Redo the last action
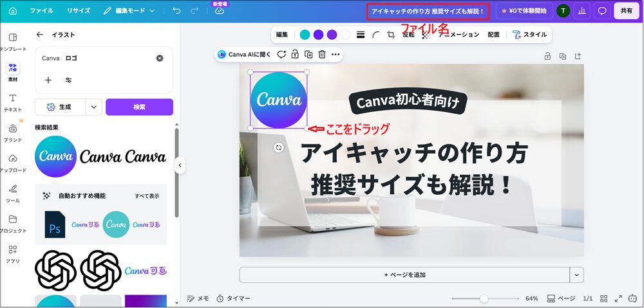 pos(194,11)
